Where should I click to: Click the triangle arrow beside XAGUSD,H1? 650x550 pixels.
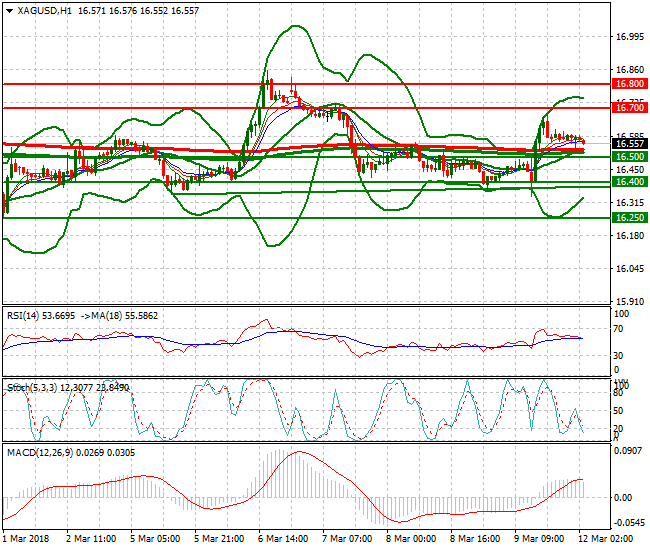point(9,9)
